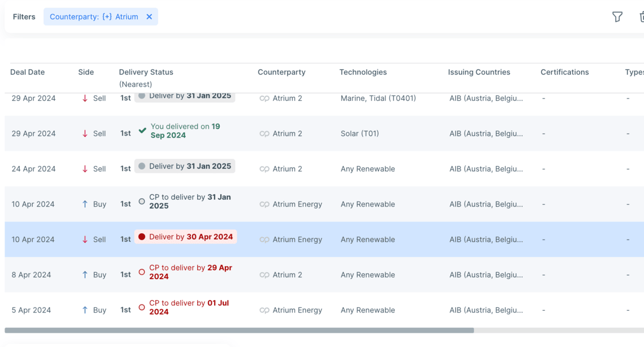Click CP to deliver by 31 Jan 2025
The image size is (644, 347).
point(190,201)
